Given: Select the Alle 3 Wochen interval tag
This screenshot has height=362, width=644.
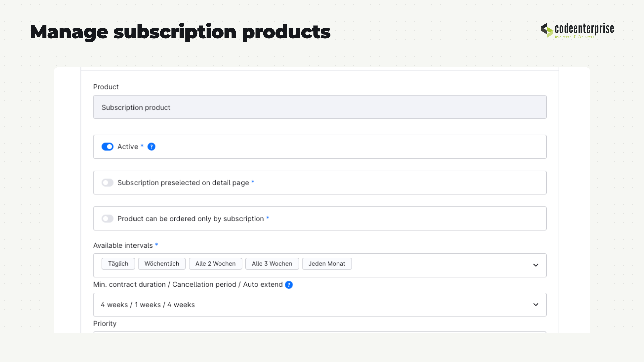Looking at the screenshot, I should [x=272, y=264].
